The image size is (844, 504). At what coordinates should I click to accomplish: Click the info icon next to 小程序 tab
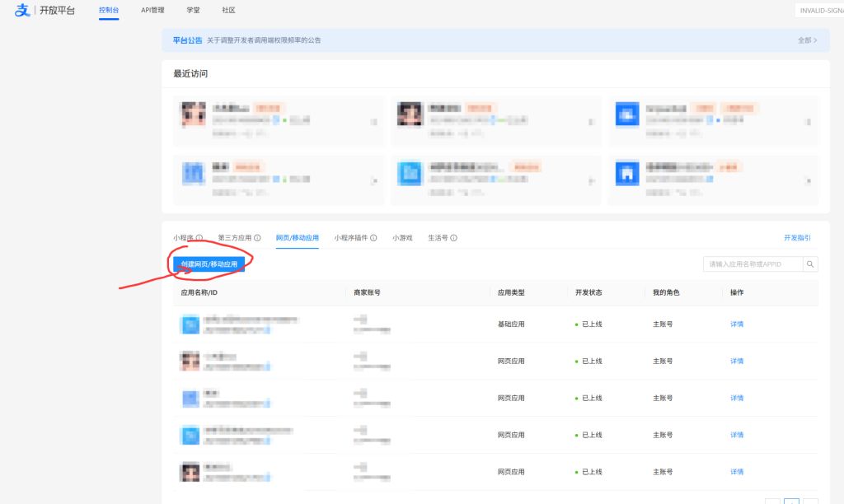[199, 238]
